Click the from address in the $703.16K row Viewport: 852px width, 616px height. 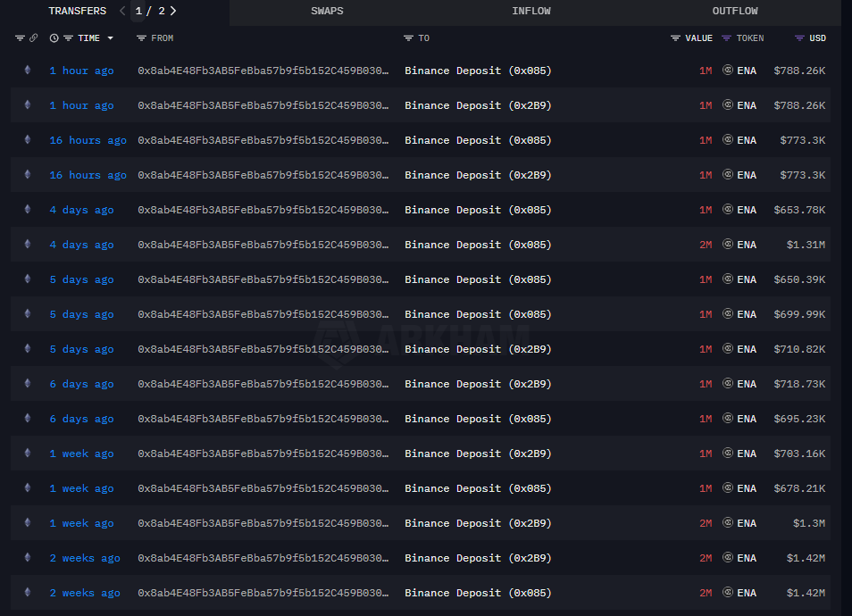tap(263, 453)
